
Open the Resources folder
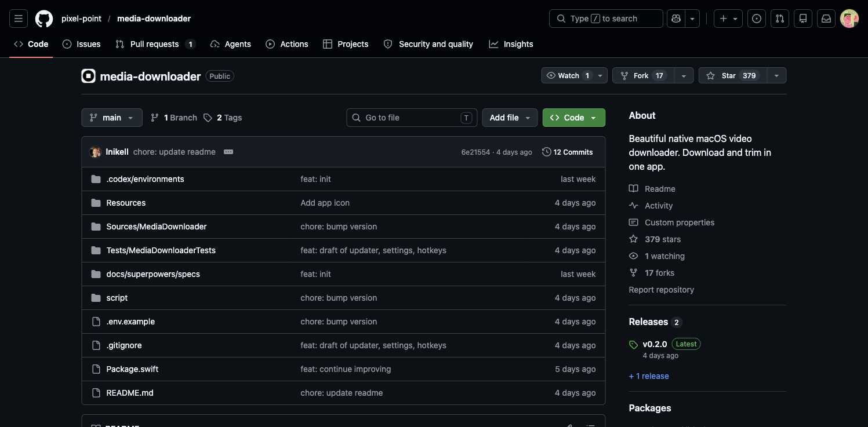tap(126, 203)
